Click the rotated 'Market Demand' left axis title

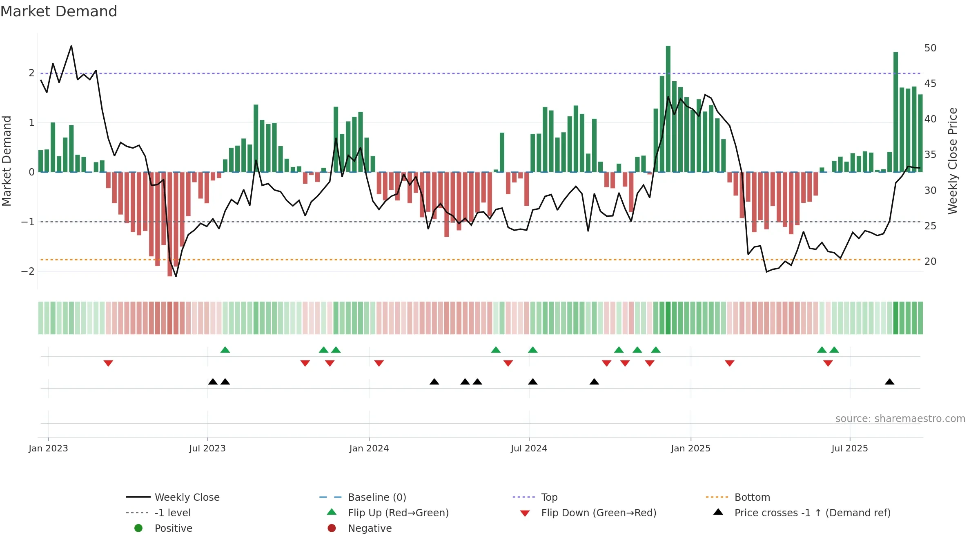(7, 161)
